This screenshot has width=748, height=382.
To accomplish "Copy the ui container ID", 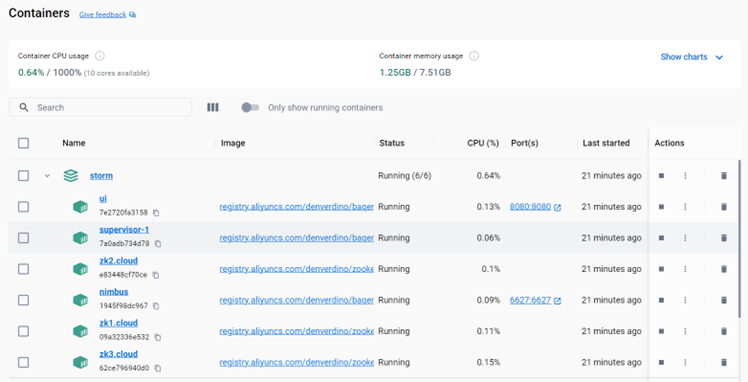I will pyautogui.click(x=156, y=213).
